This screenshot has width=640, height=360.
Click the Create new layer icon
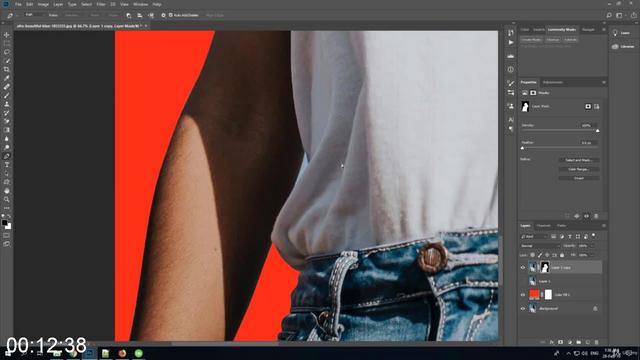click(x=588, y=342)
